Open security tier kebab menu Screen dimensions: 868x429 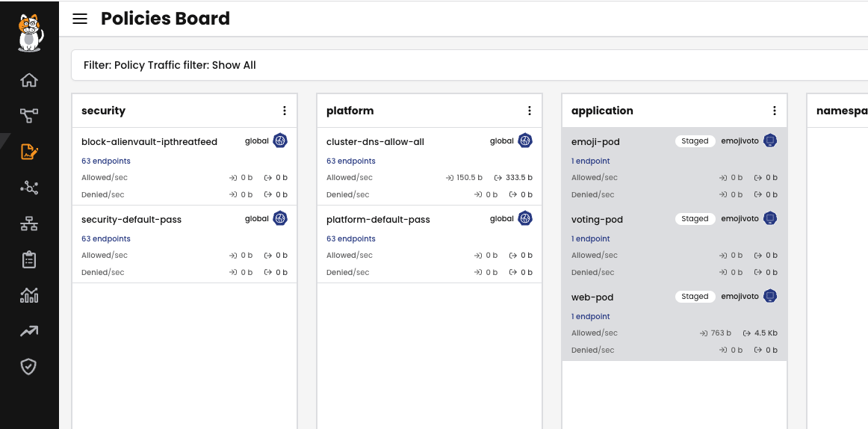(285, 111)
